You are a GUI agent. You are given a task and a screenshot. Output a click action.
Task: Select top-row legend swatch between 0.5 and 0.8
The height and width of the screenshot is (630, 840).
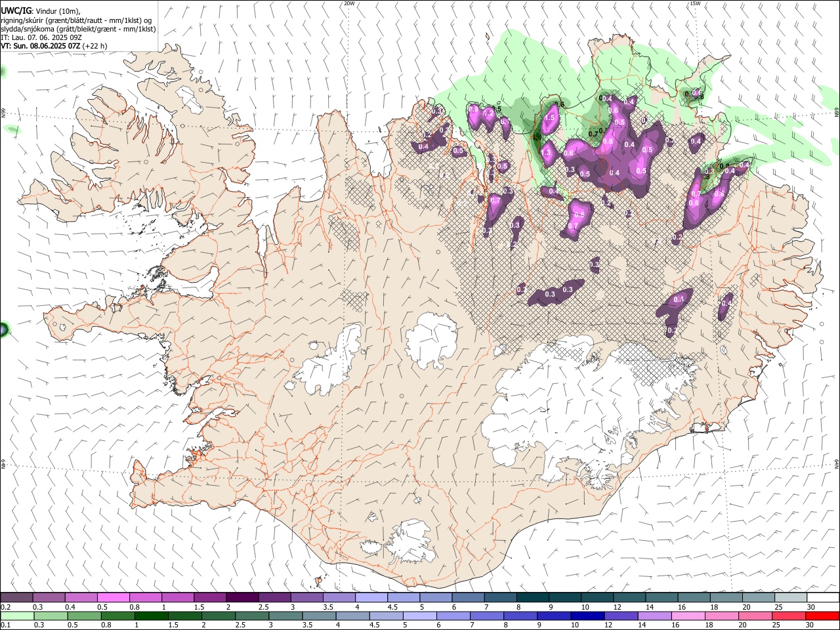pyautogui.click(x=113, y=598)
